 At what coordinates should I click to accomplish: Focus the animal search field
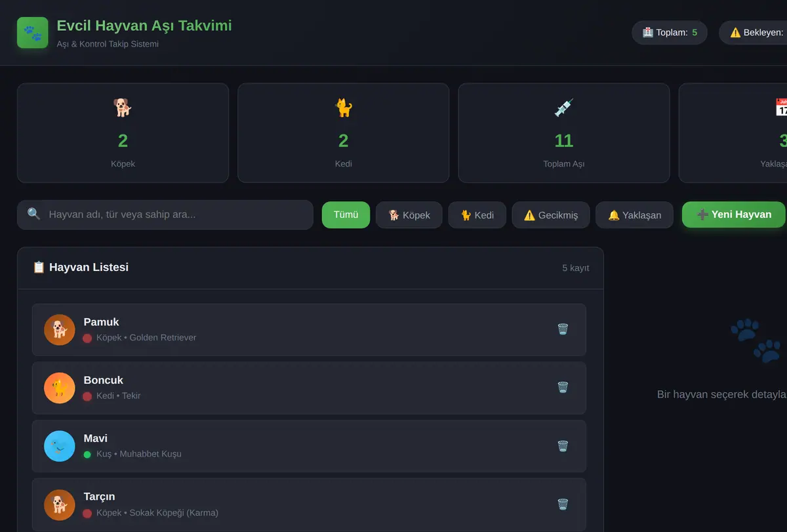coord(165,215)
